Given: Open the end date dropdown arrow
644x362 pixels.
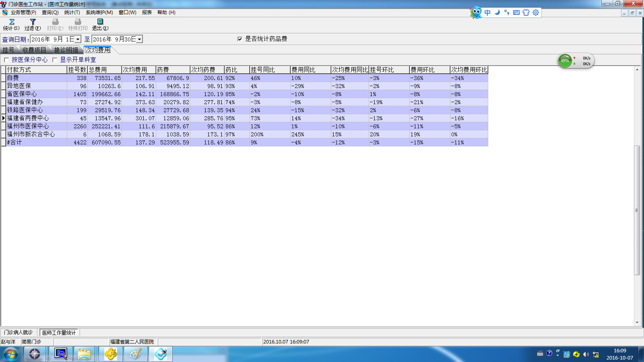Looking at the screenshot, I should (x=140, y=39).
